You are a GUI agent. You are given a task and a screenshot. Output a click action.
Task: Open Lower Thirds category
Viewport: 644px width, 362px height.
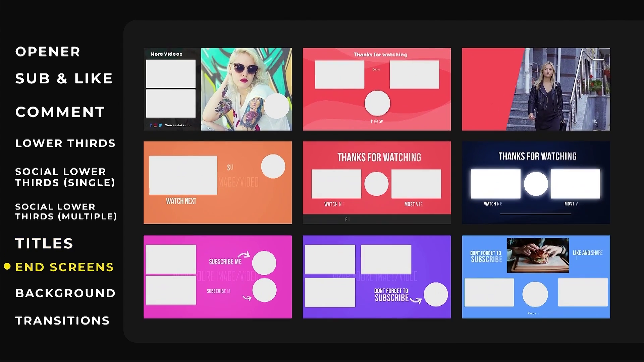[x=65, y=143]
